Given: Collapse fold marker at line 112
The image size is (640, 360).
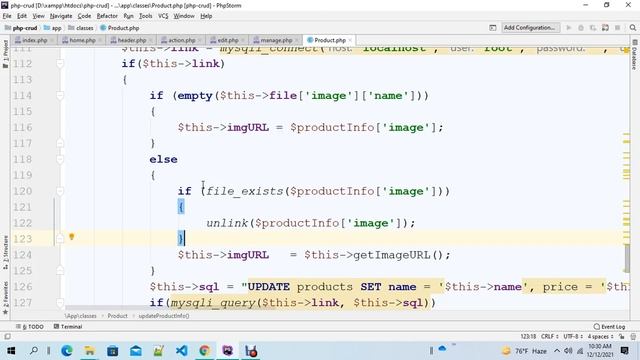Looking at the screenshot, I should [60, 64].
